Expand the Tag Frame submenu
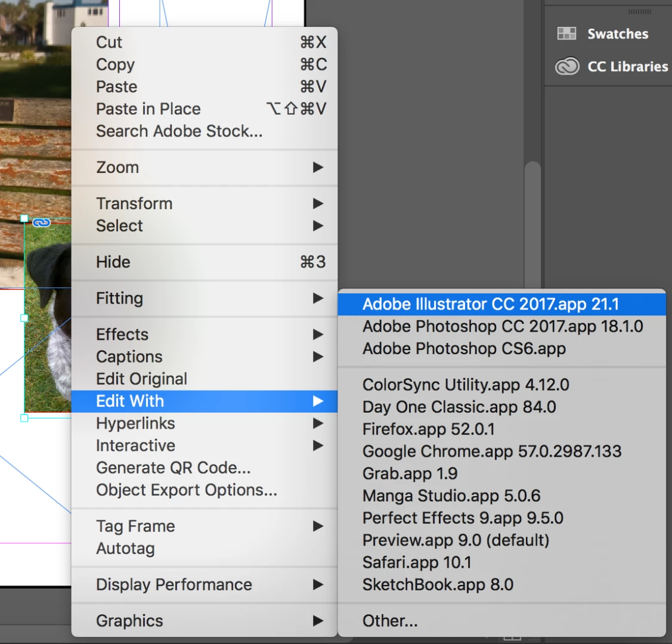 point(205,526)
